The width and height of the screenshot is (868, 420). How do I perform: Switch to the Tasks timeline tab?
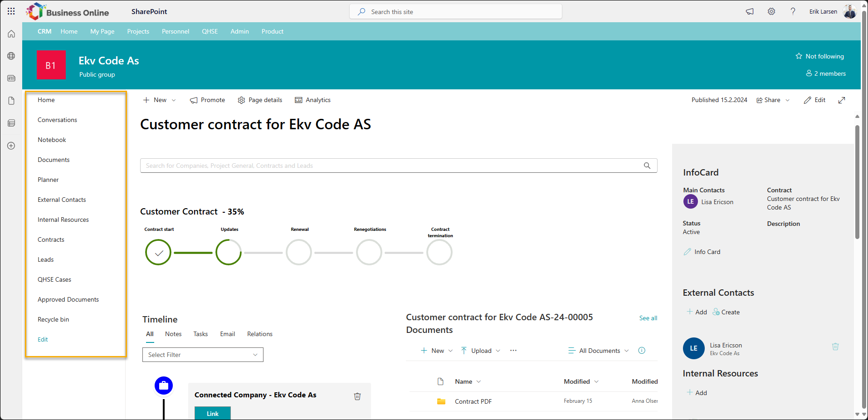click(200, 334)
